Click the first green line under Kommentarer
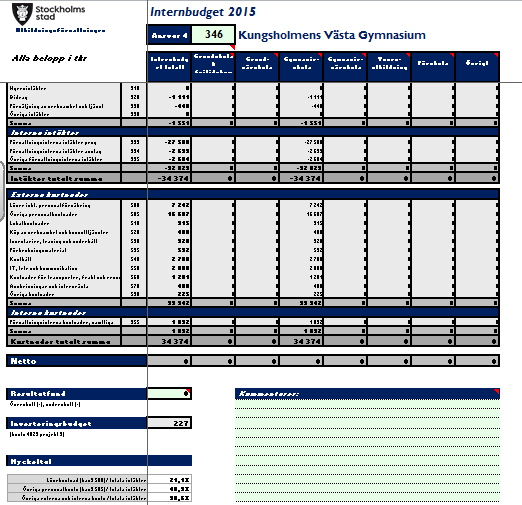The width and height of the screenshot is (522, 505). coord(367,404)
